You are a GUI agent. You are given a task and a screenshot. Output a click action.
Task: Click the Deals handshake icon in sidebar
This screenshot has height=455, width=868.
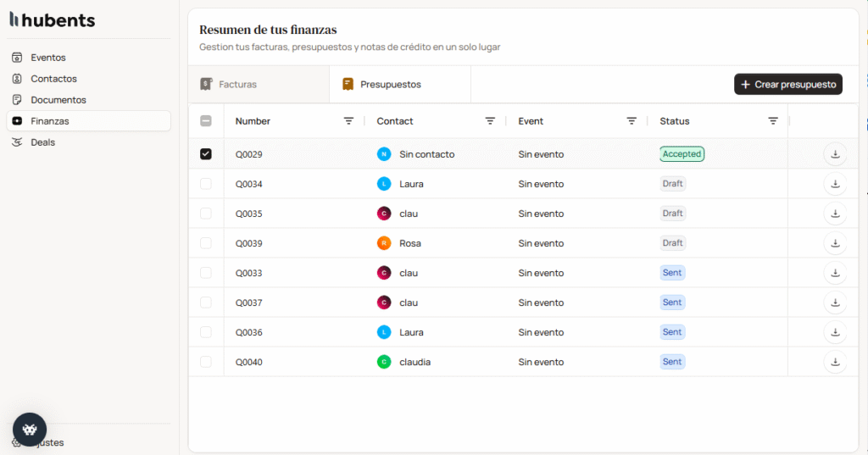pyautogui.click(x=17, y=142)
